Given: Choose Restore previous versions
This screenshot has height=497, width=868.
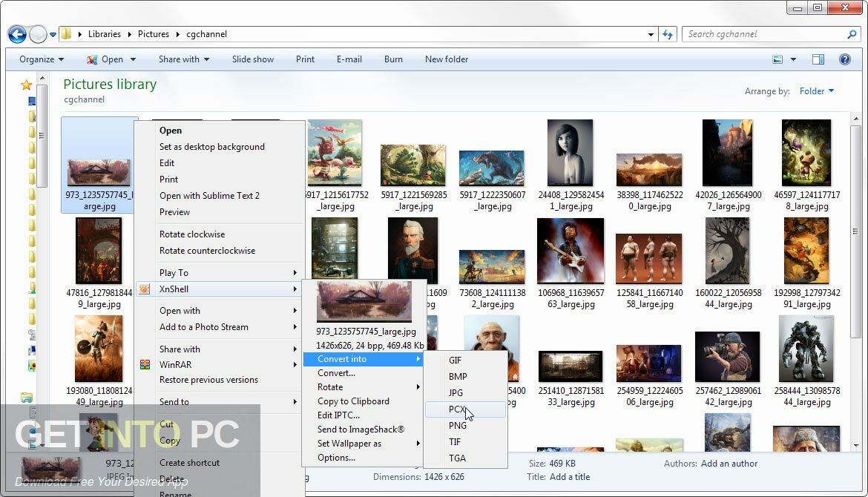Looking at the screenshot, I should click(208, 380).
